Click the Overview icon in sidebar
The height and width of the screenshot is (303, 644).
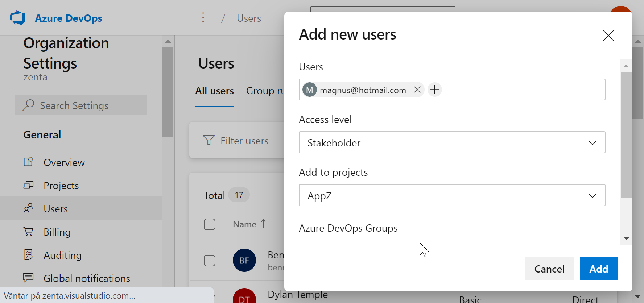pos(28,162)
